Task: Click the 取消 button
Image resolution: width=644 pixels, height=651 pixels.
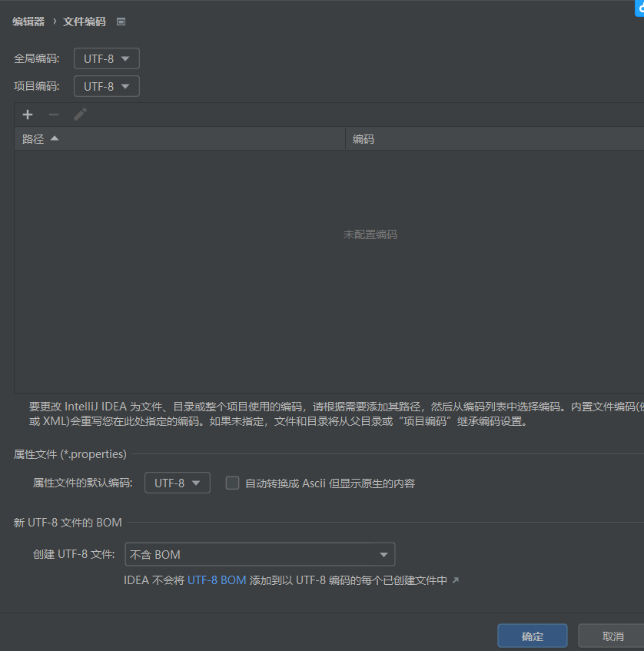Action: click(x=612, y=636)
